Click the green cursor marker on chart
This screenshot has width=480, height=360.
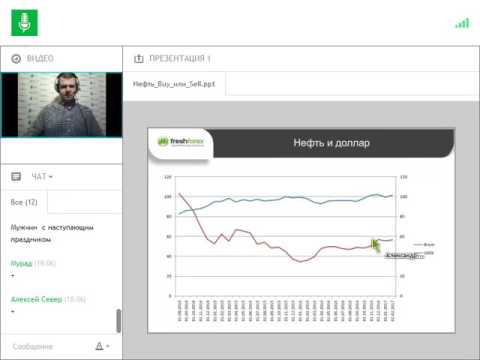pos(376,245)
